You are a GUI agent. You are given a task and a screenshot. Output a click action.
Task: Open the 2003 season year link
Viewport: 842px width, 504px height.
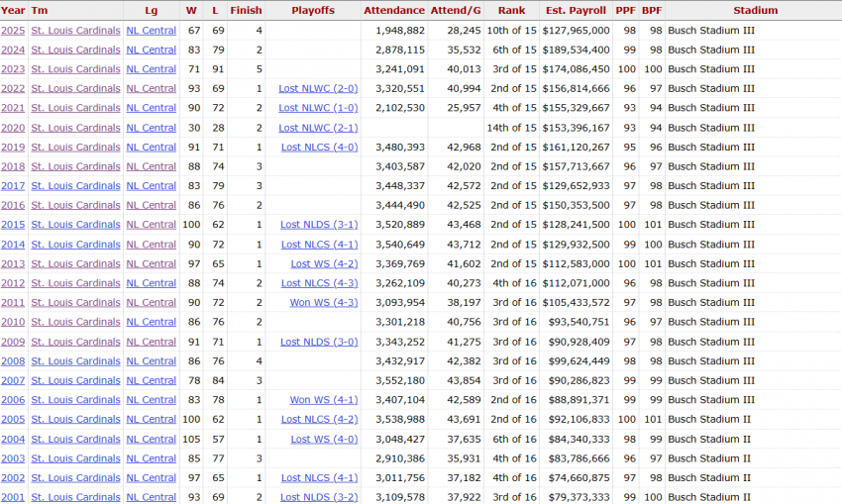click(x=13, y=458)
